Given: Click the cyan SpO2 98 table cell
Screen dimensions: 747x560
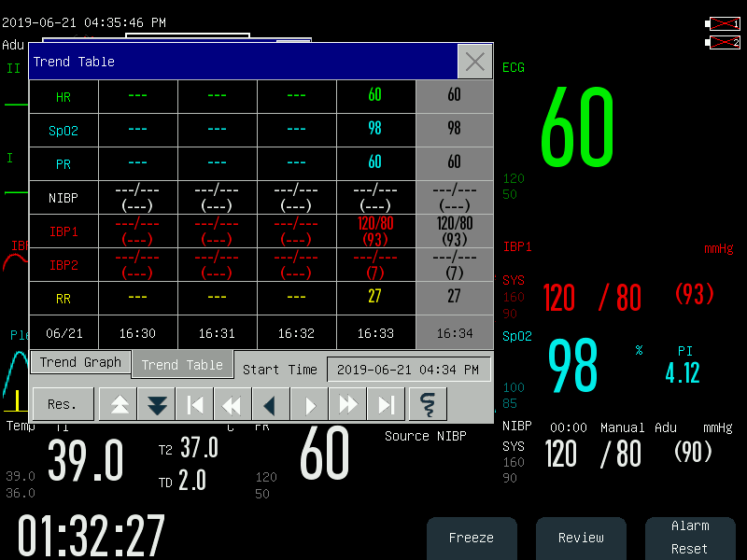Looking at the screenshot, I should 376,130.
